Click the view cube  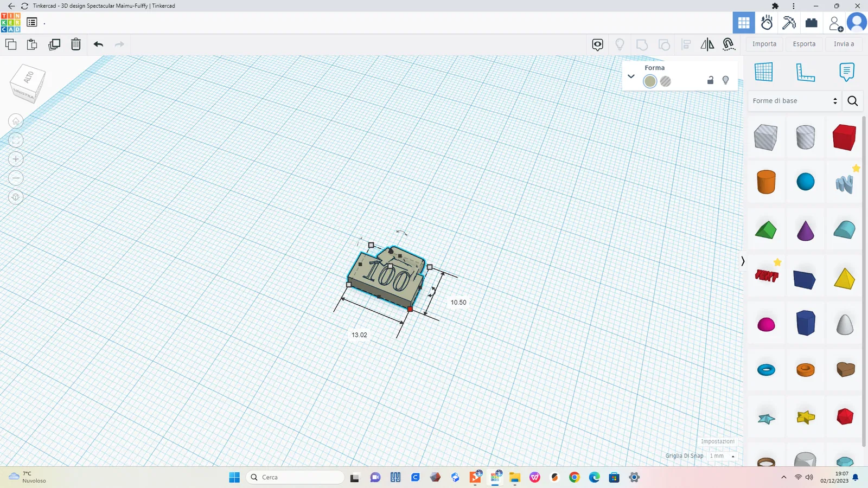28,83
